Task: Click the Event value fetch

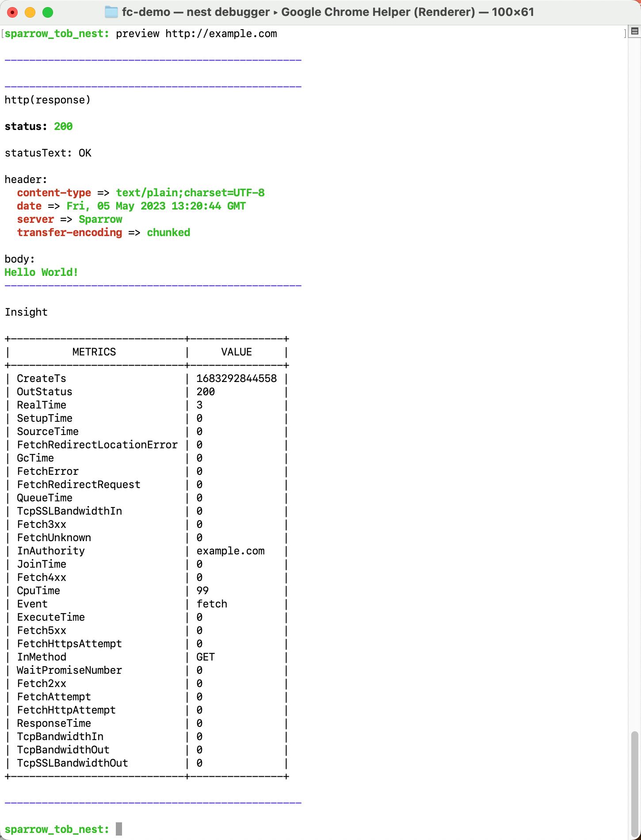Action: (212, 604)
